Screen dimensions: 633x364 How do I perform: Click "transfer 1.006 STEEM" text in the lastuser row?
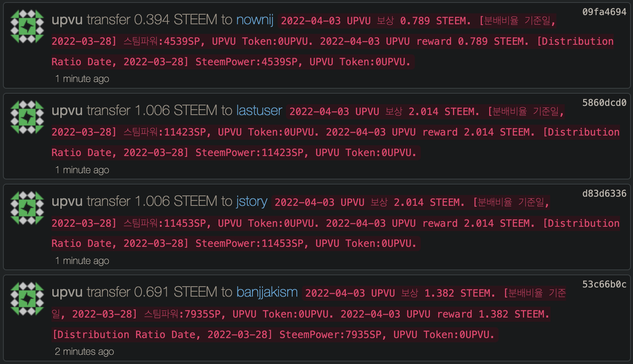[152, 110]
